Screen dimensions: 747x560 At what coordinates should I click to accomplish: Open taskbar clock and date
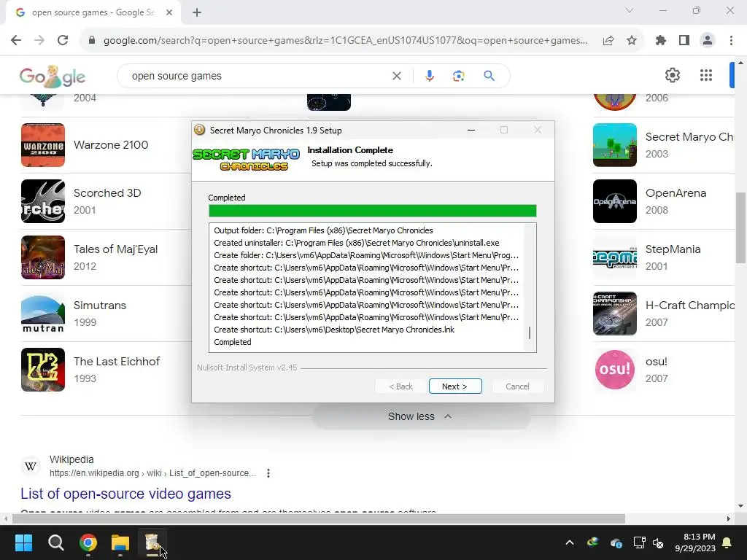point(694,542)
